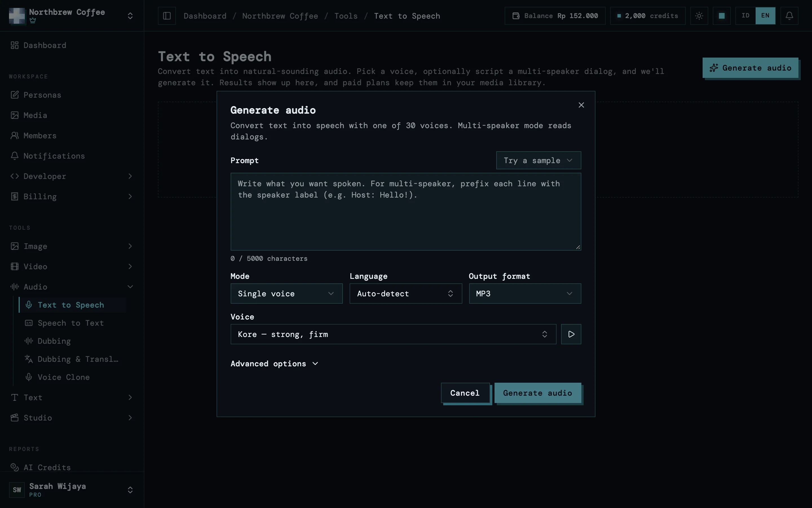Expand the Video tools section
This screenshot has width=812, height=508.
tap(72, 266)
